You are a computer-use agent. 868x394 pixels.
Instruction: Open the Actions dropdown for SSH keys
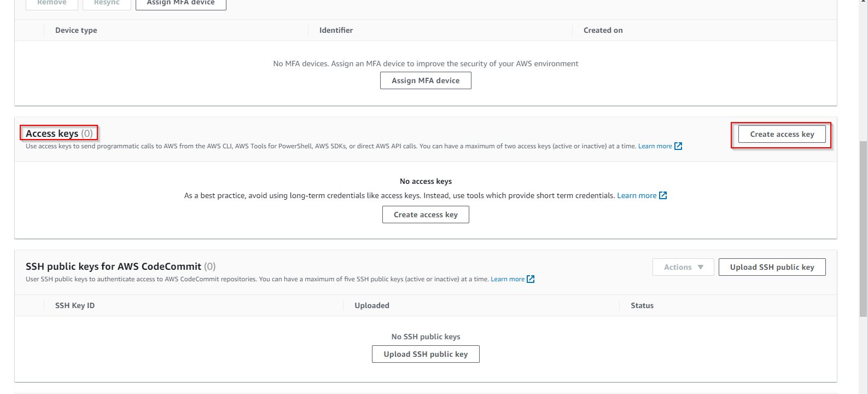tap(683, 267)
